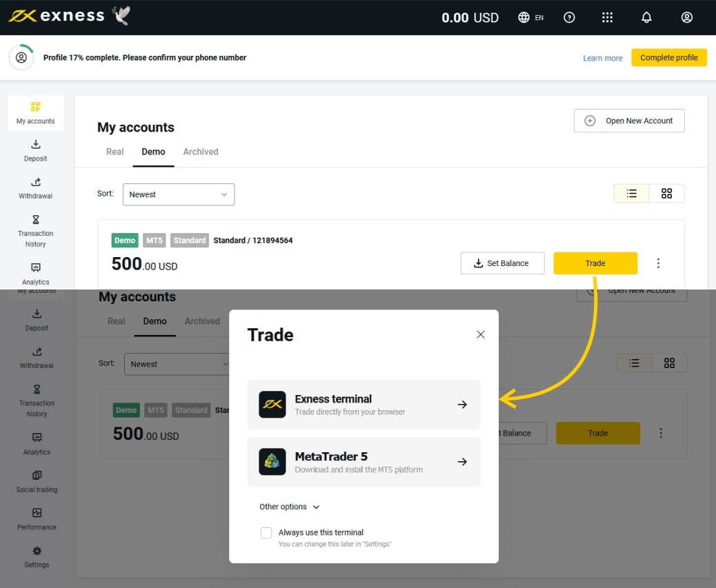Open Settings in the sidebar
Screen dimensions: 716x588
pos(37,557)
